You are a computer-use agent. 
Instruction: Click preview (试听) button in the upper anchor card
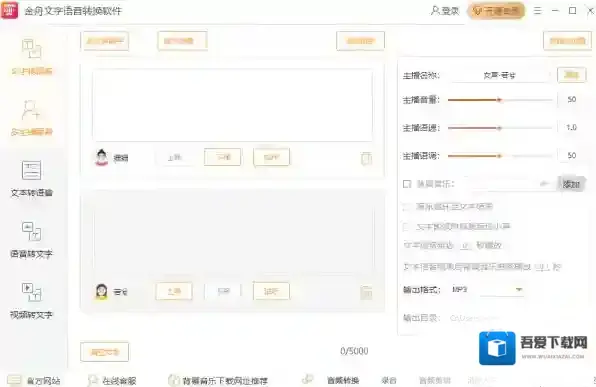click(271, 157)
